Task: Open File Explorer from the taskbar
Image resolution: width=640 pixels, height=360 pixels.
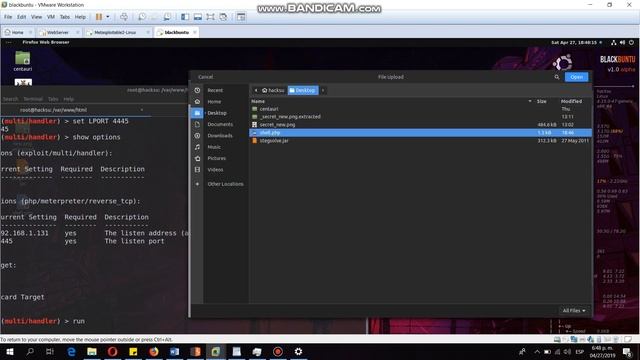Action: (92, 351)
